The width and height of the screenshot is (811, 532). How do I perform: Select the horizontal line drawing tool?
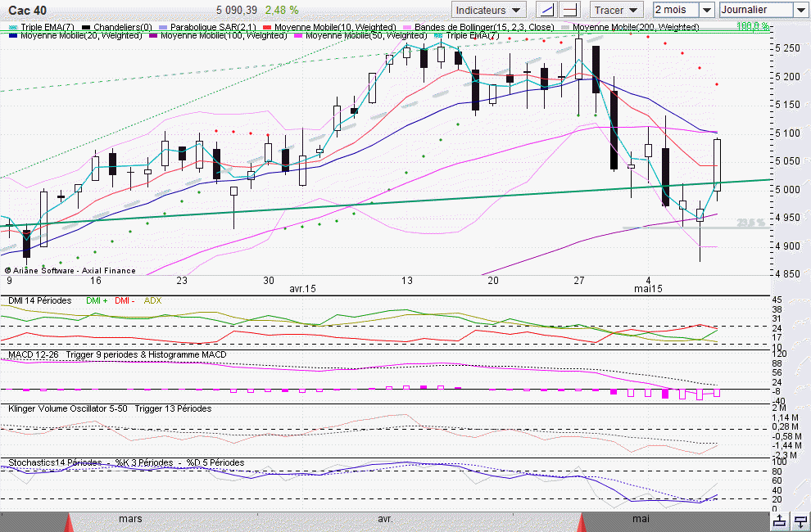572,10
